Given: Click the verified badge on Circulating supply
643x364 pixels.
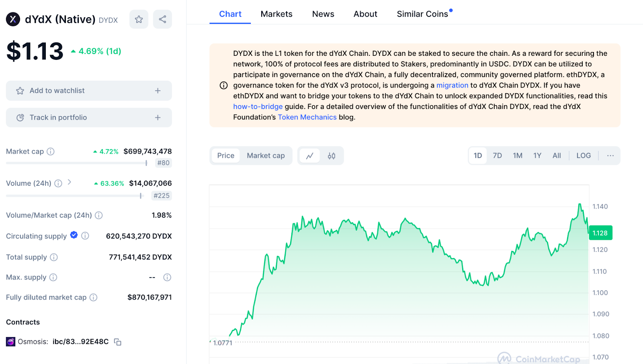Looking at the screenshot, I should [x=74, y=235].
